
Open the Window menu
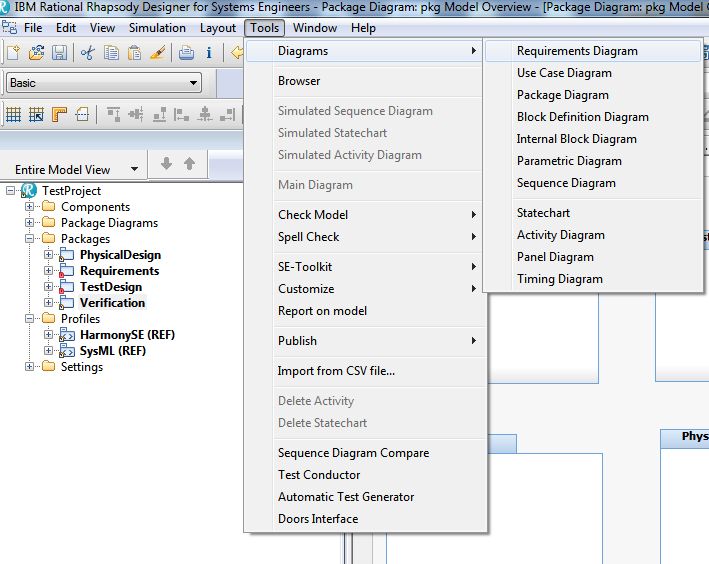click(315, 28)
